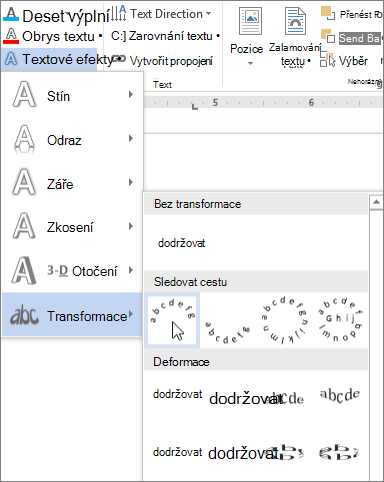The height and width of the screenshot is (482, 384).
Task: Click the Textové efekty A icon
Action: pos(11,59)
